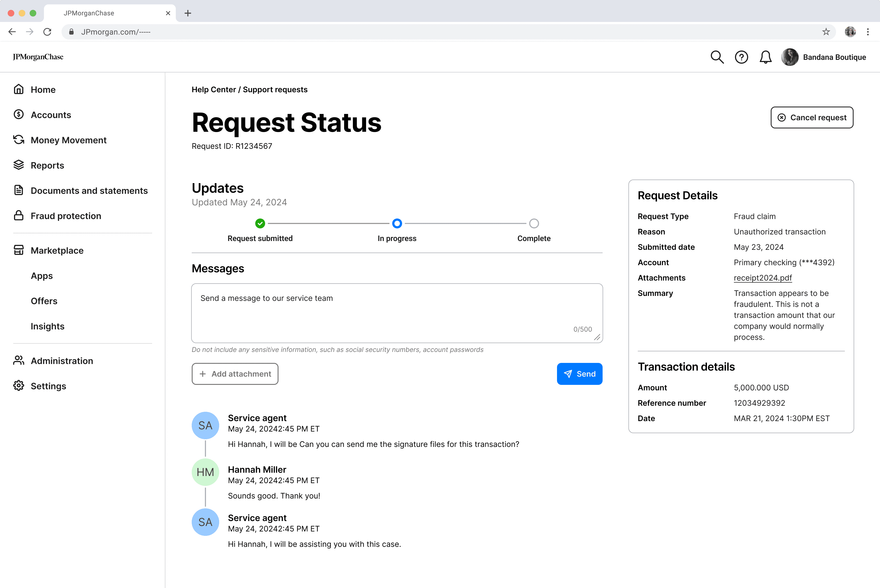The image size is (880, 588).
Task: Click the Bandana Boutique profile avatar
Action: (x=790, y=57)
